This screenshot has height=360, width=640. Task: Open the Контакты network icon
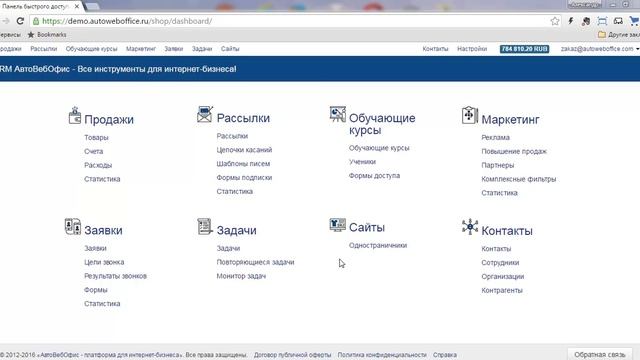pos(470,226)
